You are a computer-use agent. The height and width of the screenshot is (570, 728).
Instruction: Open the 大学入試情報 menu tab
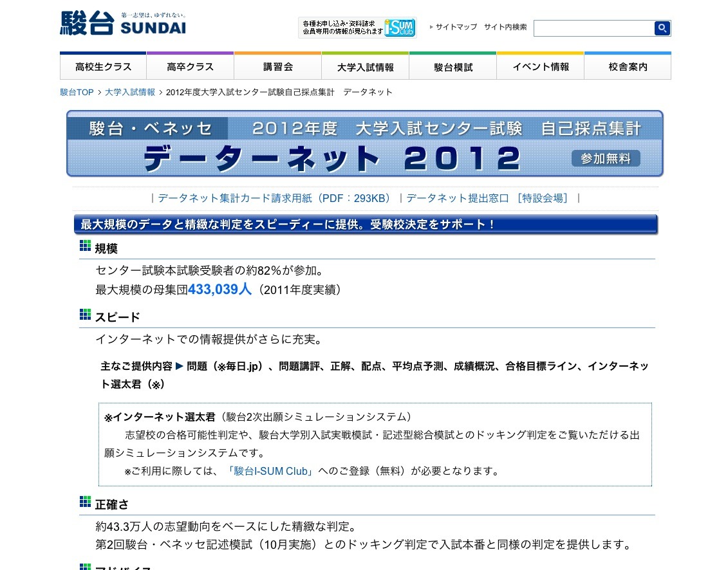(x=366, y=67)
